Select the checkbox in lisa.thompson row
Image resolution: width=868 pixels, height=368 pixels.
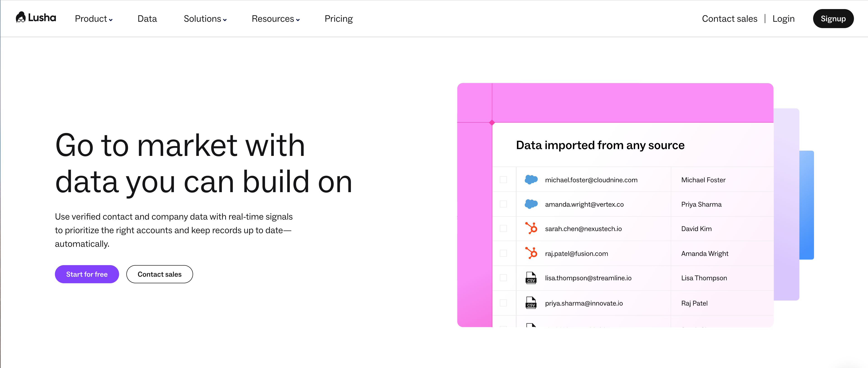[x=503, y=278]
